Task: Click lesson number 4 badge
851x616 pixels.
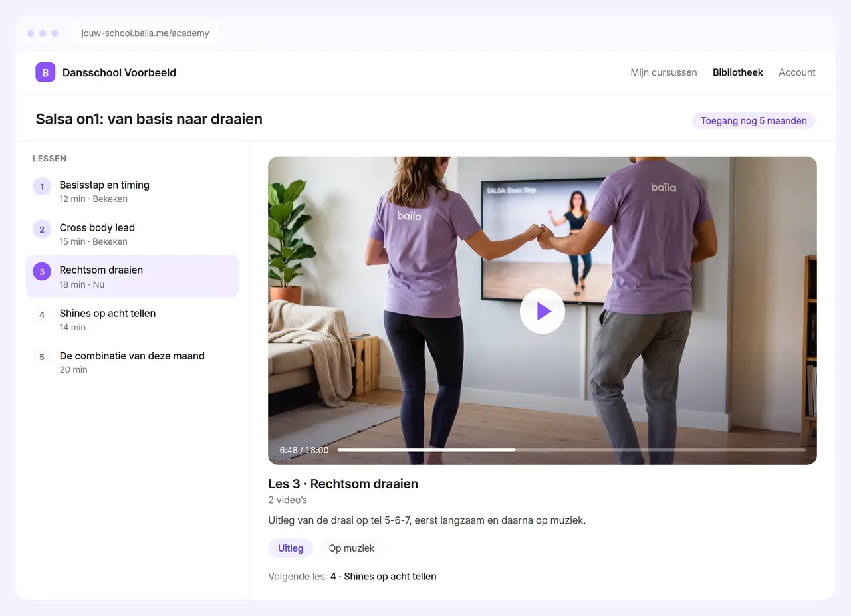Action: click(x=42, y=314)
